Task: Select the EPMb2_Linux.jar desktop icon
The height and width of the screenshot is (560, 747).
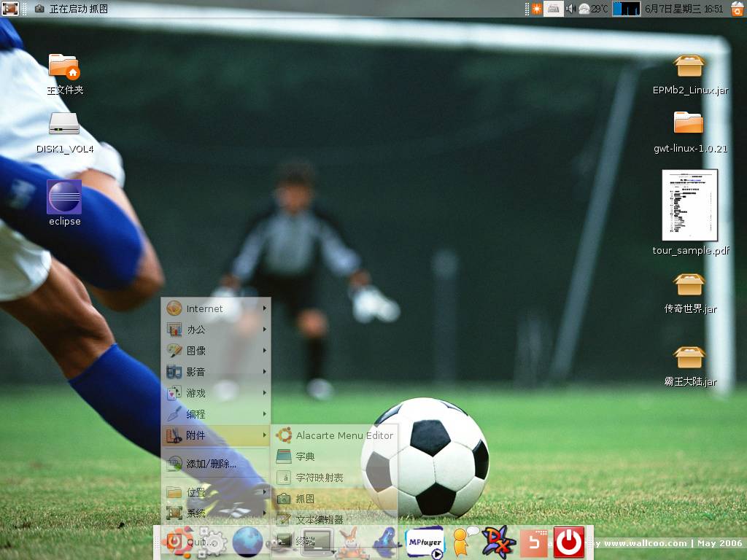Action: pos(689,75)
